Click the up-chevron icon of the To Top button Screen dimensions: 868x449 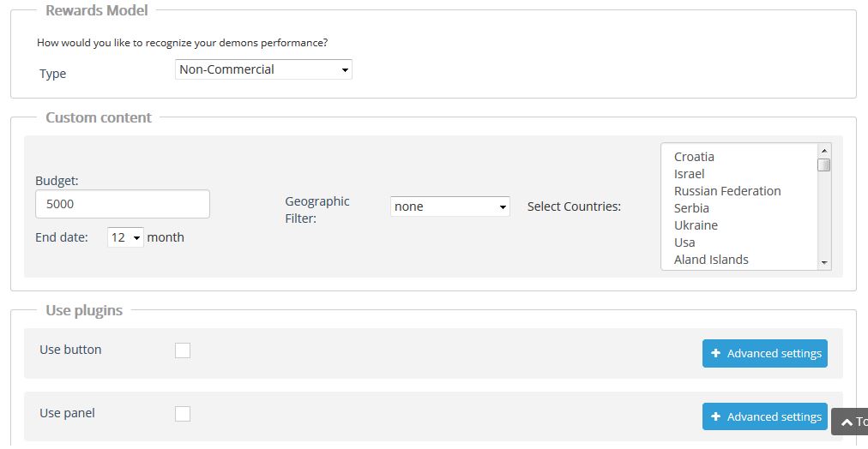click(847, 423)
